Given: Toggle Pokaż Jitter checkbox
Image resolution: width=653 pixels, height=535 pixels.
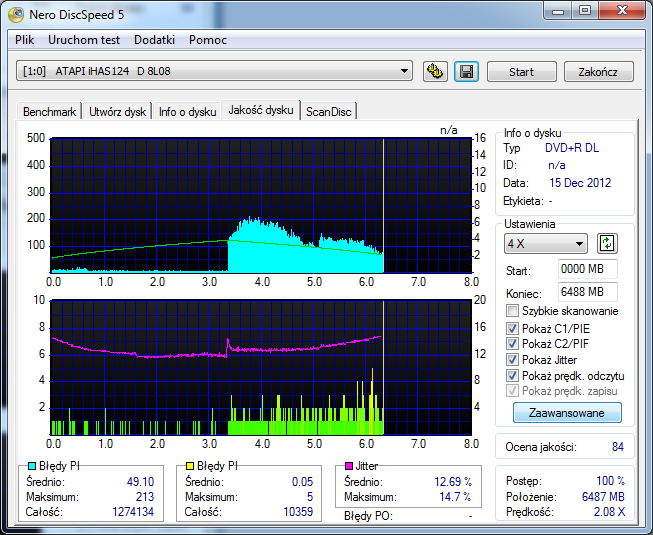Looking at the screenshot, I should (x=512, y=359).
